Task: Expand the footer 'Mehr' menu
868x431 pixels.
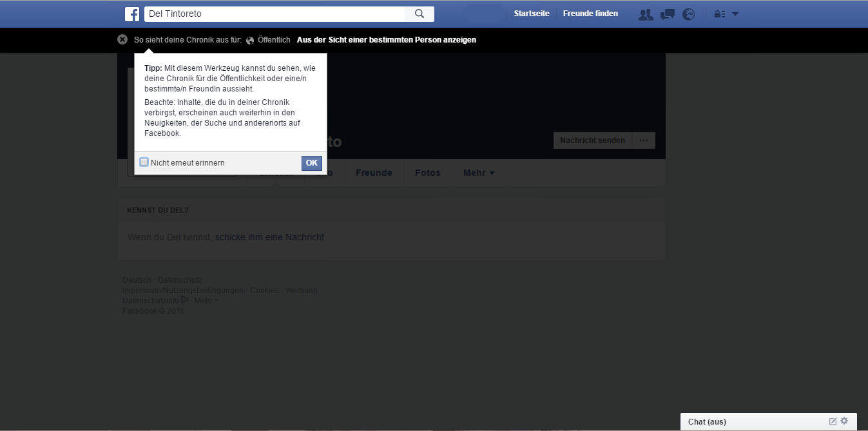Action: 206,300
